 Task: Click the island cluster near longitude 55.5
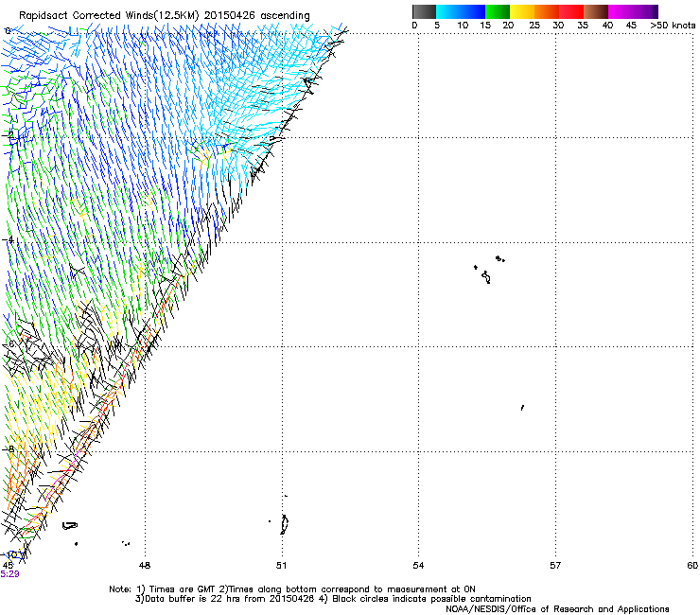(488, 270)
